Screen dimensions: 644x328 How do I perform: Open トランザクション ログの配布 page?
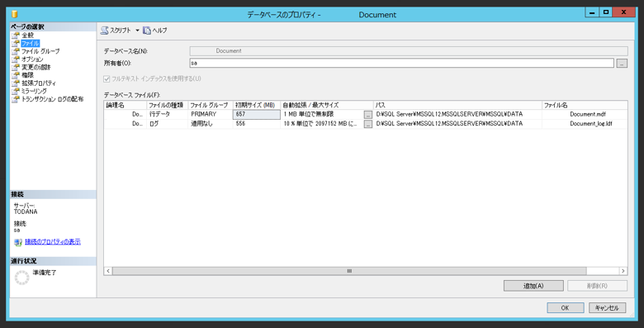coord(52,99)
